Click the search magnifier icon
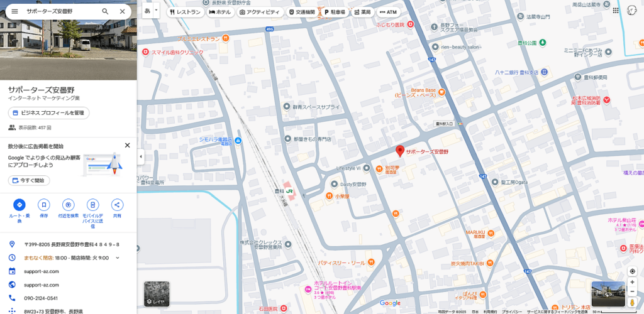 click(x=105, y=11)
